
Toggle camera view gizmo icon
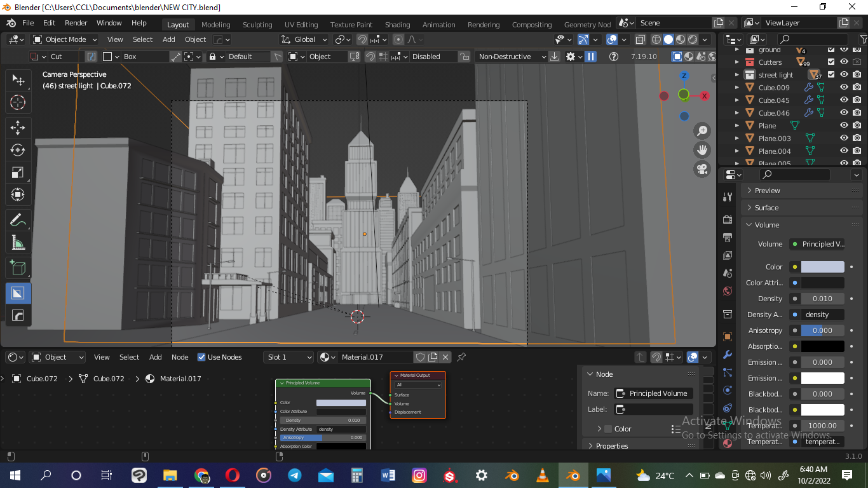click(702, 169)
